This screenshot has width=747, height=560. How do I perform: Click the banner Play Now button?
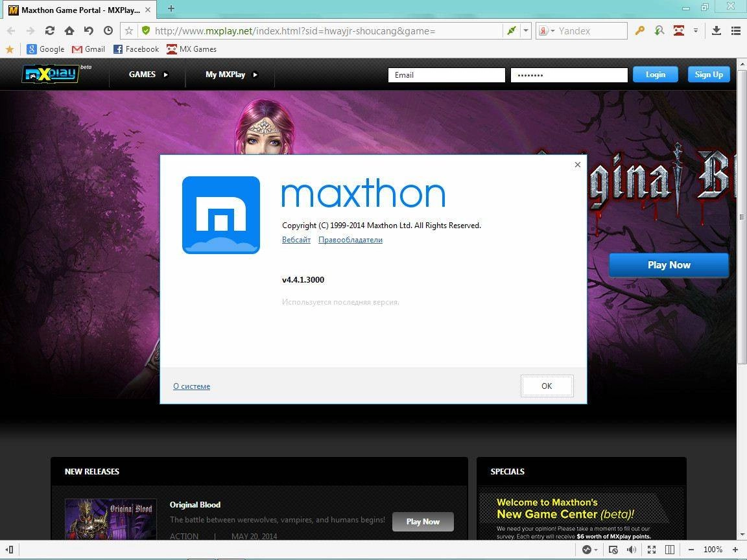pos(669,264)
